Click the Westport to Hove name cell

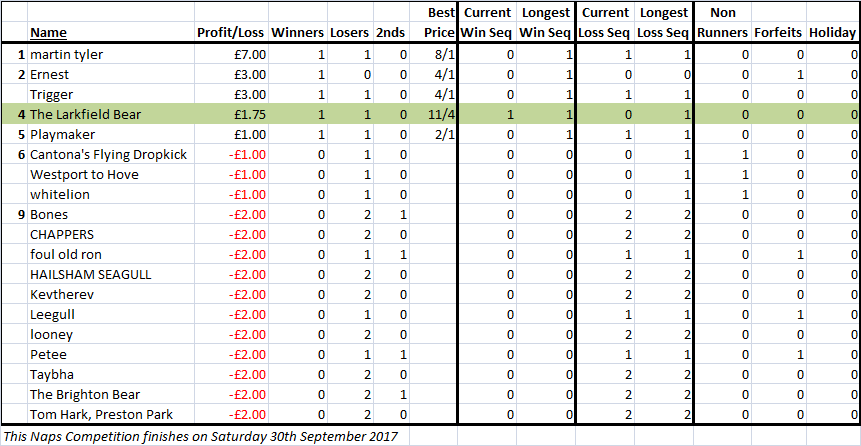click(x=110, y=175)
